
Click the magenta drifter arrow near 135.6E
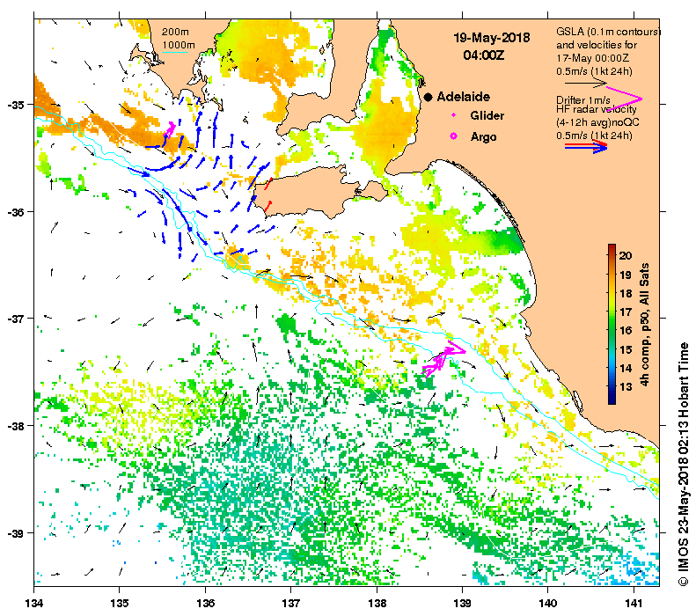click(169, 129)
